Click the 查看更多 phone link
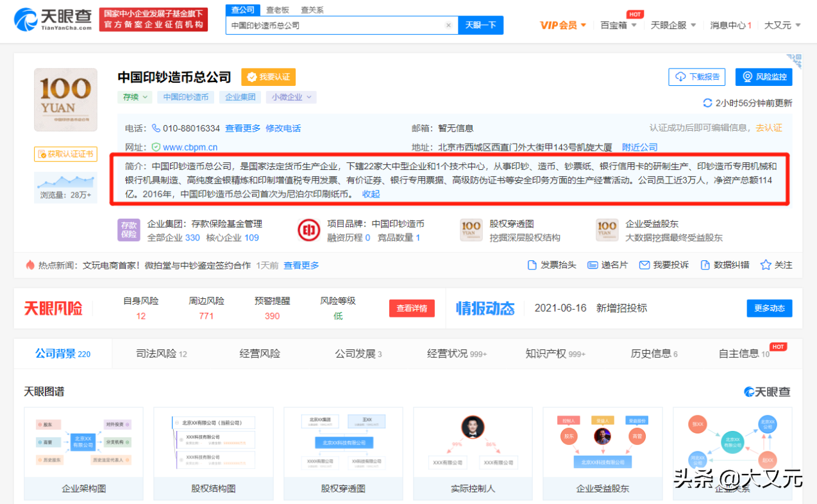817x504 pixels. [243, 128]
